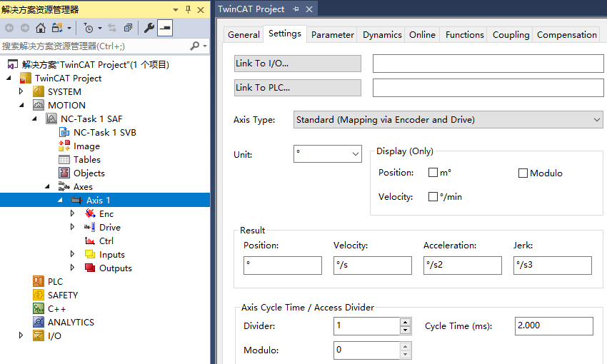Expand the Outputs tree node
The image size is (607, 364).
[72, 268]
